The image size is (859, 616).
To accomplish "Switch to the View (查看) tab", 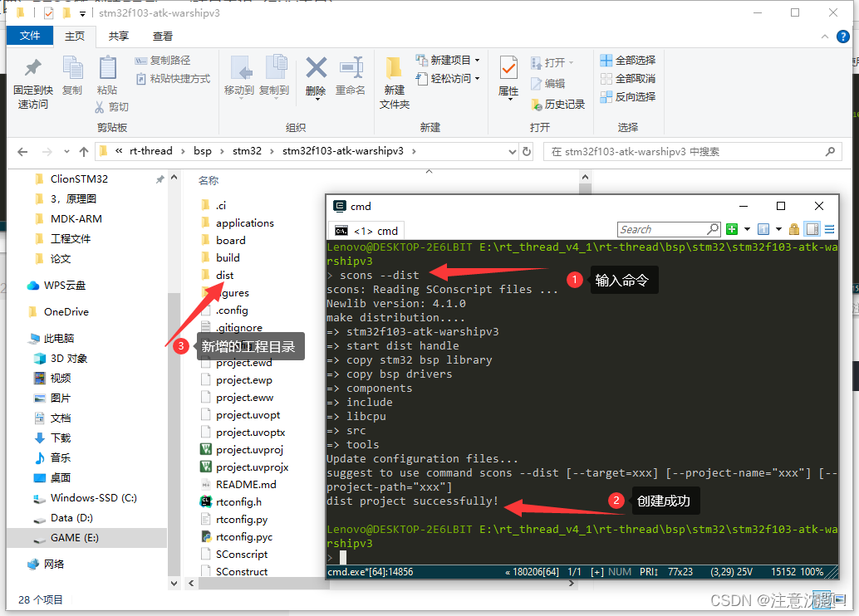I will click(163, 37).
